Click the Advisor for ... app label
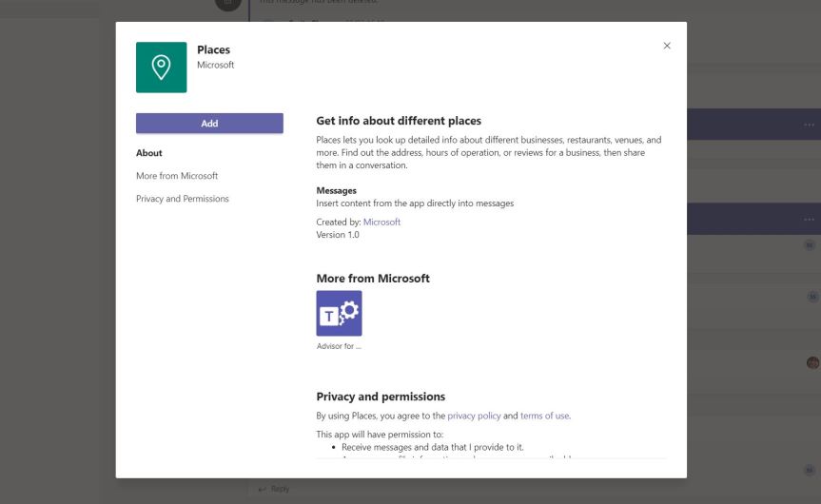 (339, 346)
